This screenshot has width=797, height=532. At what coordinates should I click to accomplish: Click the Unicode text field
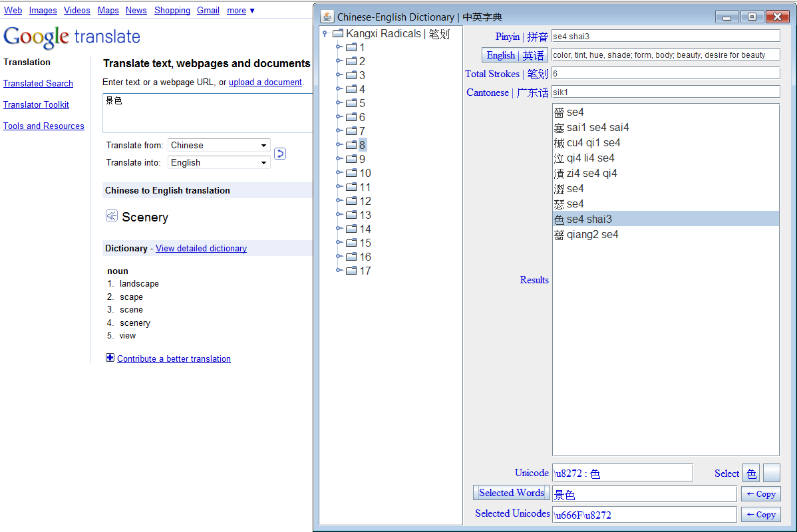[622, 473]
